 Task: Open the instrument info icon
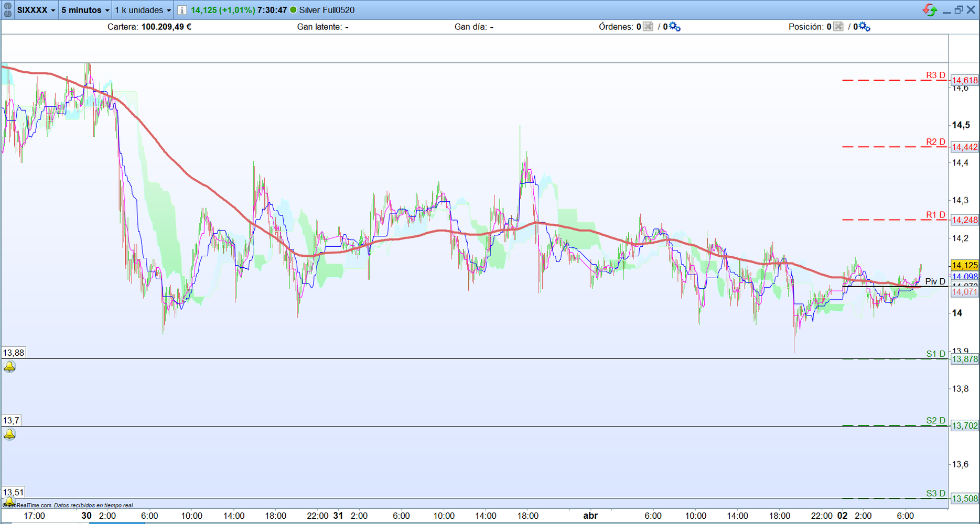(181, 10)
